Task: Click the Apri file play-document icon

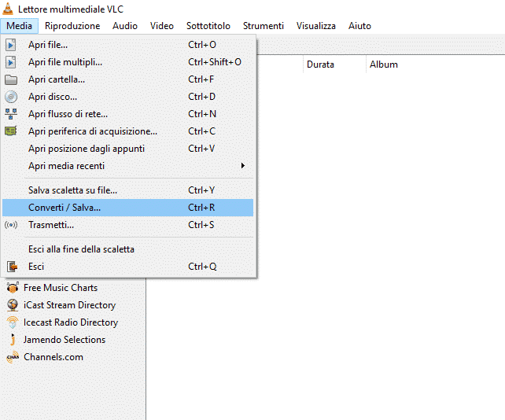Action: [11, 45]
